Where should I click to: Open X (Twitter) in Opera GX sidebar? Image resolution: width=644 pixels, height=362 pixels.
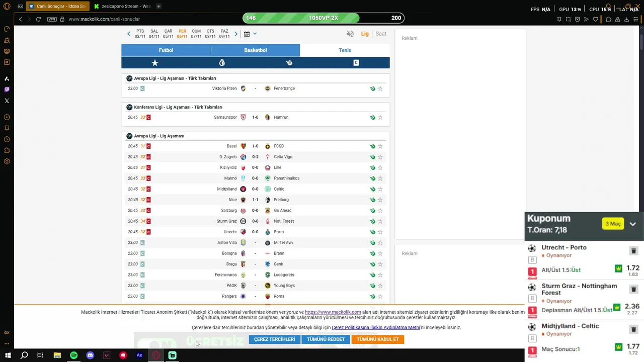click(7, 101)
